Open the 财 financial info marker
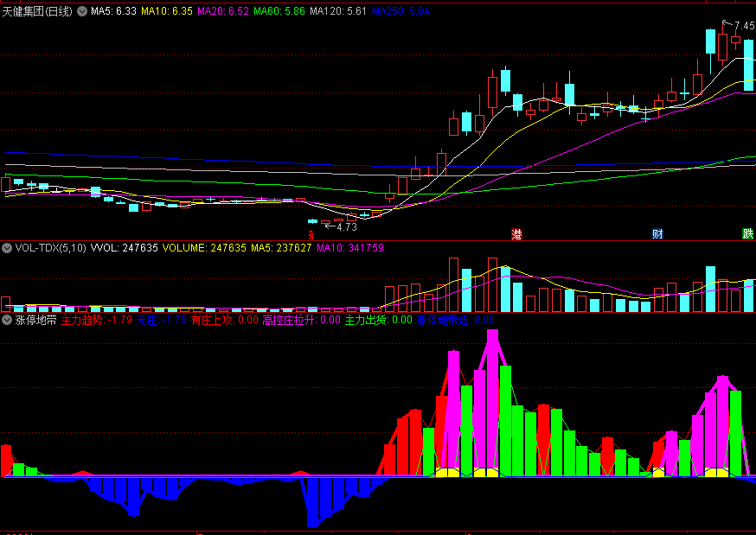Viewport: 756px width, 535px height. tap(657, 234)
